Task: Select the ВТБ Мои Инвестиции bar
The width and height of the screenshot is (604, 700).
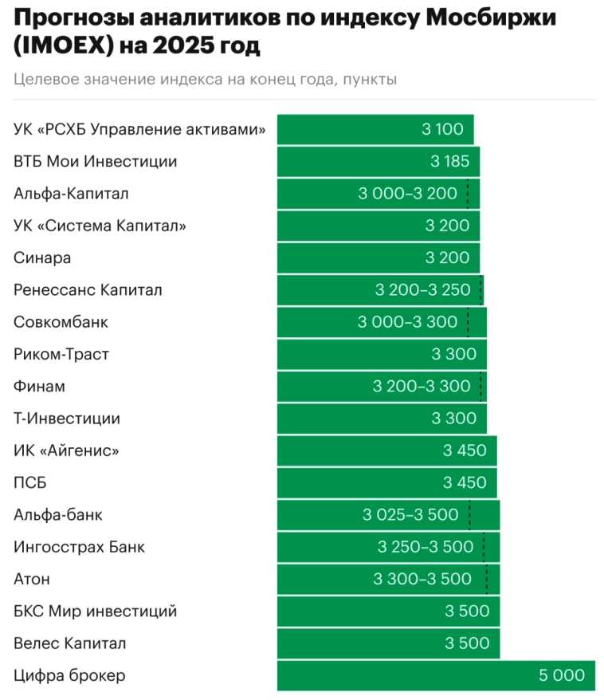Action: coord(378,162)
